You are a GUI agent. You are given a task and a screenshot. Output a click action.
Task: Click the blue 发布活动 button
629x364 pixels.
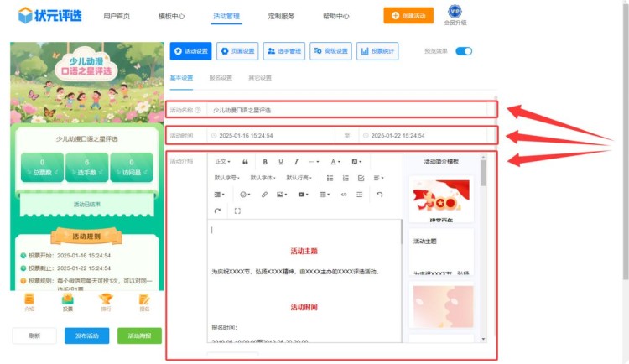[x=86, y=335]
